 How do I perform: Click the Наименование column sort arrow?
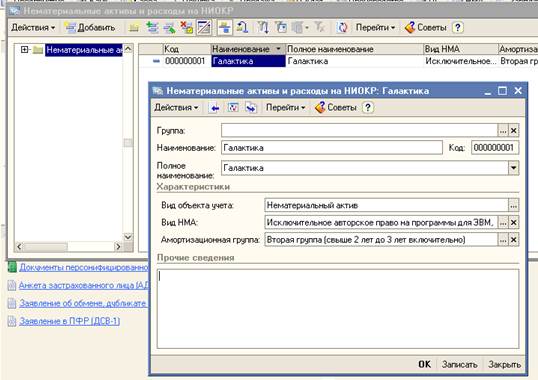click(278, 49)
